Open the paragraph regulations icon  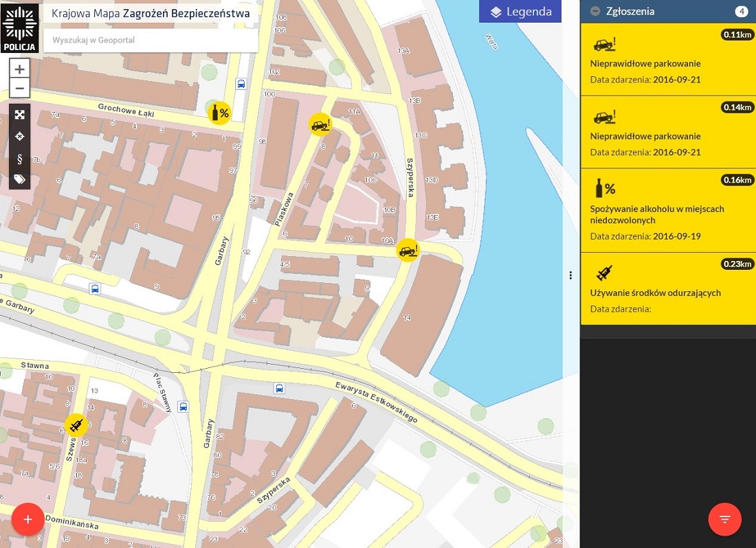[20, 159]
